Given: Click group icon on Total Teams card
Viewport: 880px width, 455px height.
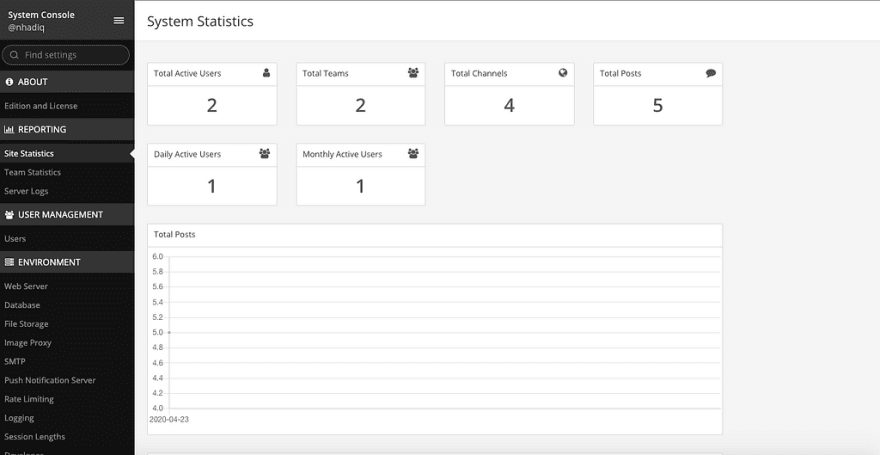Looking at the screenshot, I should (x=413, y=73).
